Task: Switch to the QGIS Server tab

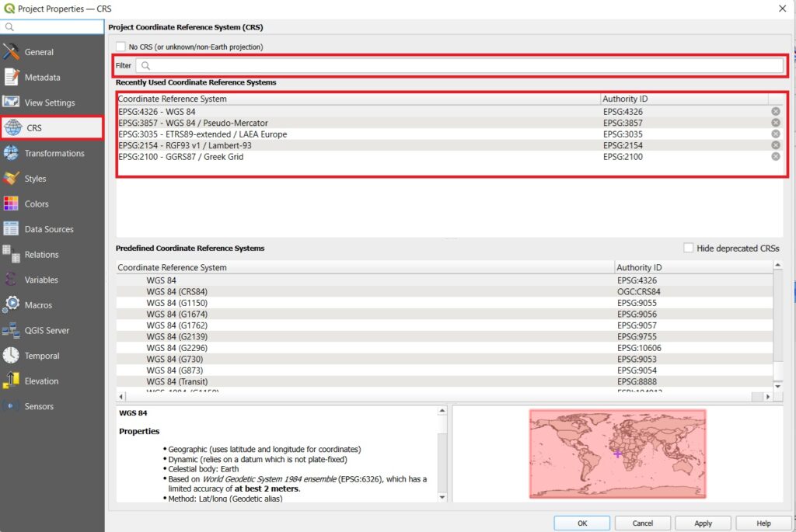Action: coord(47,330)
